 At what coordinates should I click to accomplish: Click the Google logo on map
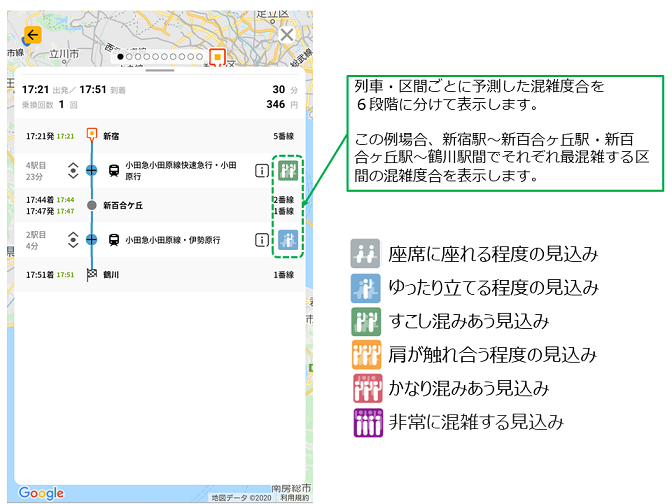pos(41,493)
